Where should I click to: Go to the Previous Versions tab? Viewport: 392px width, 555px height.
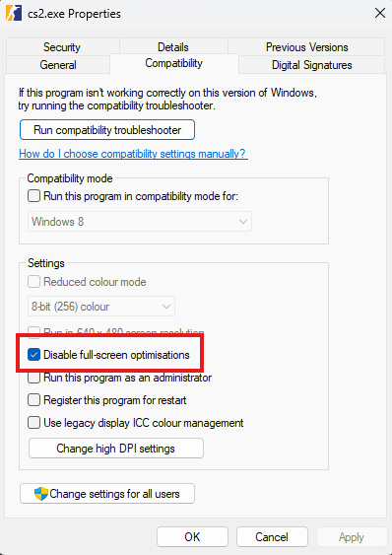(306, 47)
